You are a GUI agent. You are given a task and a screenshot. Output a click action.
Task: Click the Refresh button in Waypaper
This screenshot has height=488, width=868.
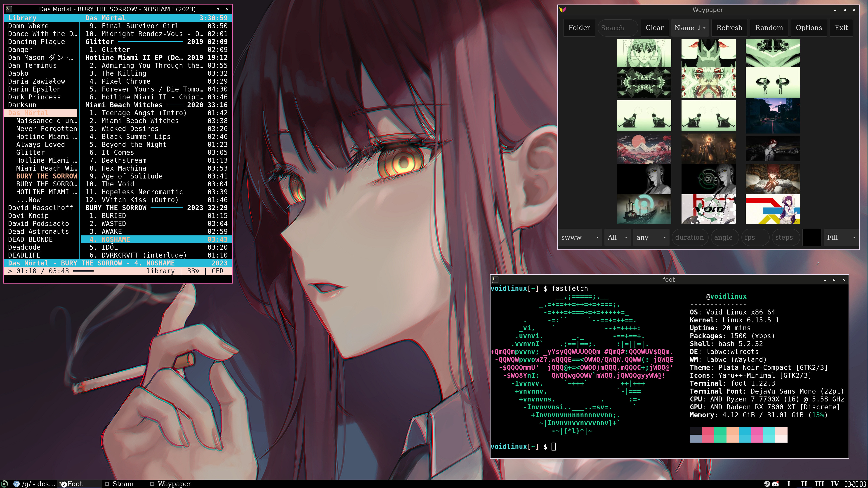click(x=729, y=28)
